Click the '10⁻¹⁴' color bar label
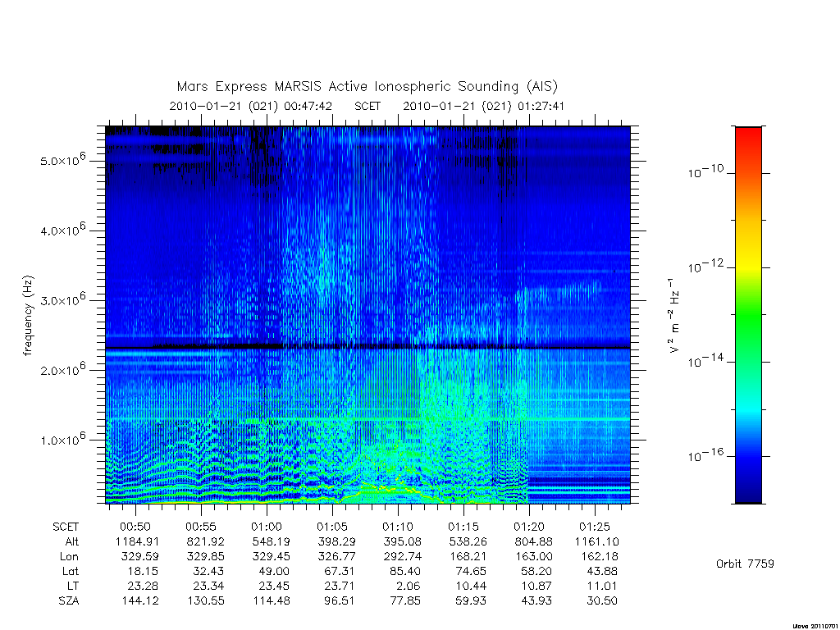 tap(705, 361)
